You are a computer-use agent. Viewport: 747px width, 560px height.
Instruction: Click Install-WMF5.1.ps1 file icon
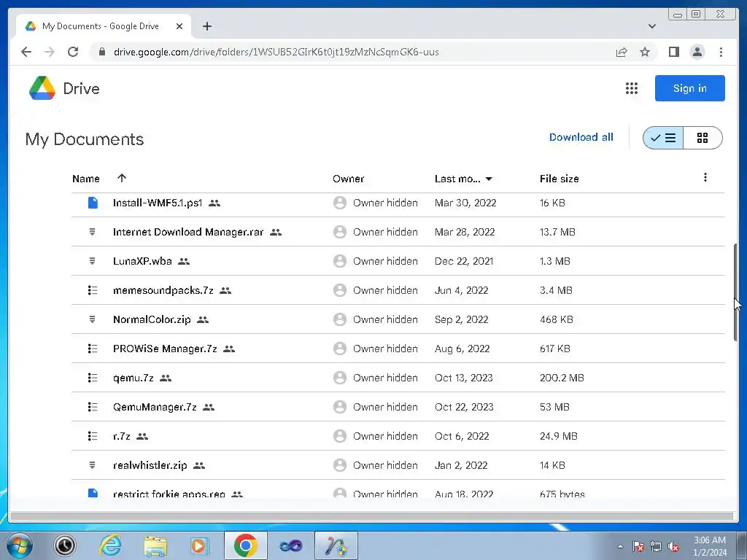point(93,203)
